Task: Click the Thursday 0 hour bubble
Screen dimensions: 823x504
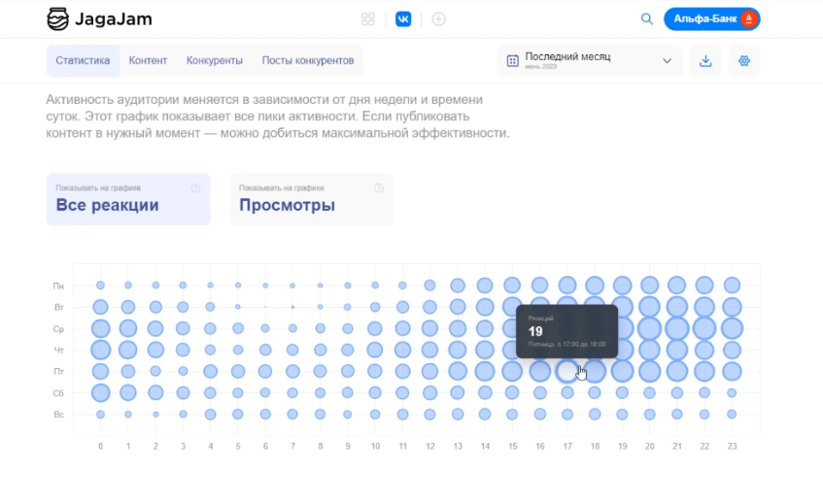Action: (100, 350)
